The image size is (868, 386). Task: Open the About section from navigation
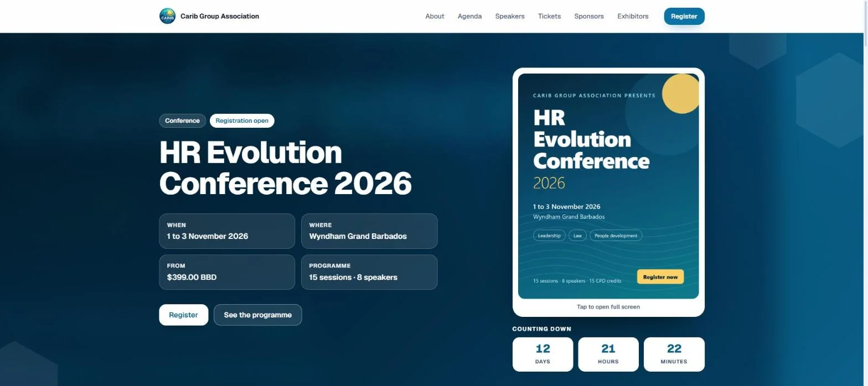coord(435,16)
